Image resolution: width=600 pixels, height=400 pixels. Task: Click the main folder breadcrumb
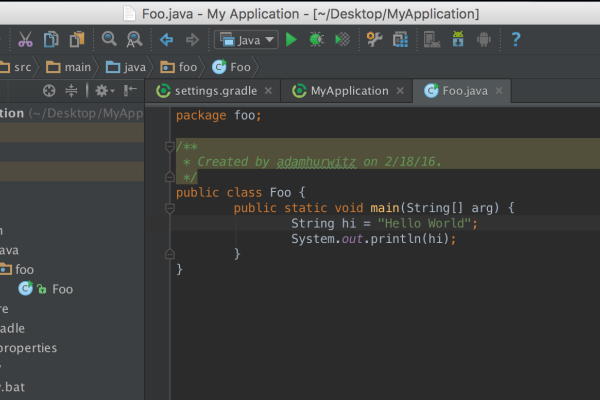point(72,67)
